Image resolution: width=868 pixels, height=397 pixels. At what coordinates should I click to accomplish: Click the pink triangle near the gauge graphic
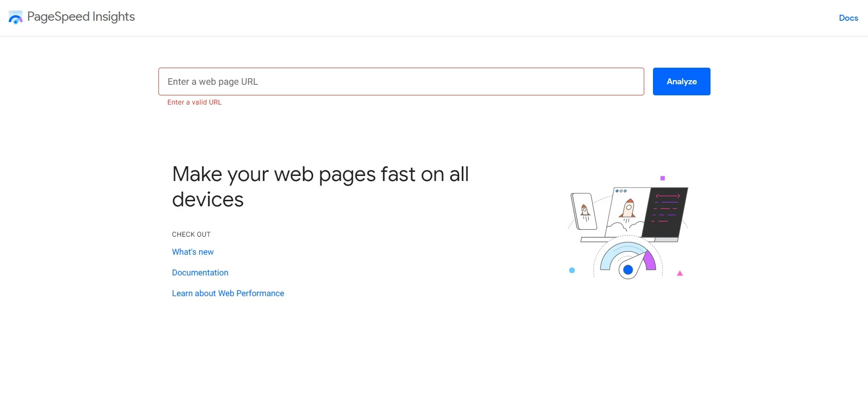pos(680,273)
